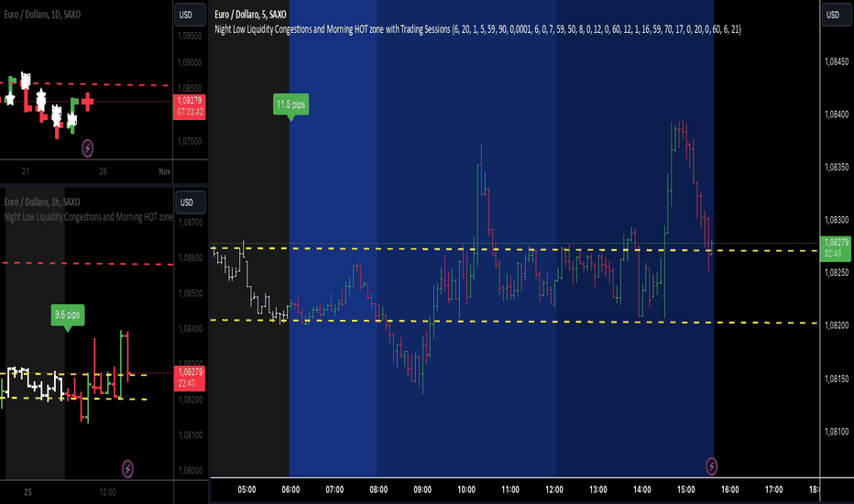The height and width of the screenshot is (504, 854).
Task: Click green 1,08279 price label on main chart axis
Action: 837,247
